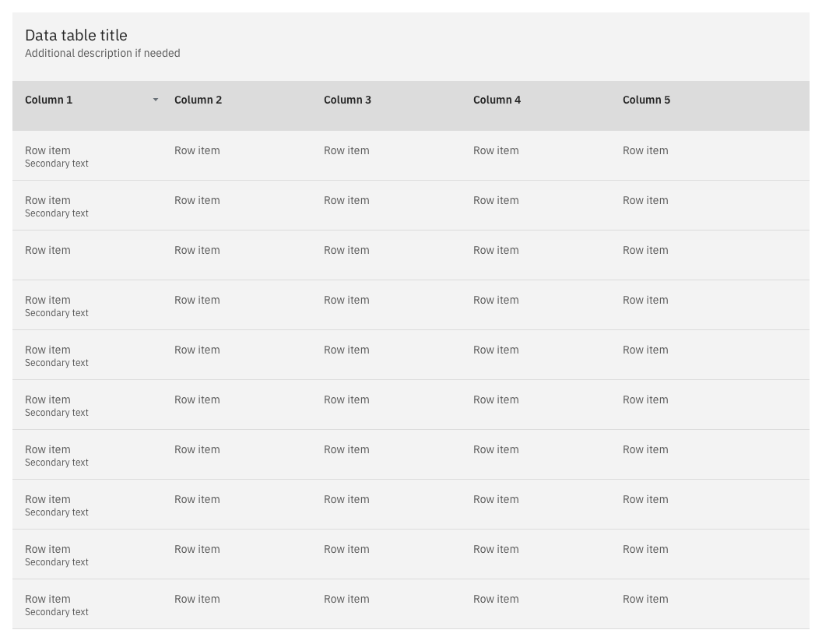Select the Row item in row four, Column 2
This screenshot has height=644, width=822.
(197, 300)
